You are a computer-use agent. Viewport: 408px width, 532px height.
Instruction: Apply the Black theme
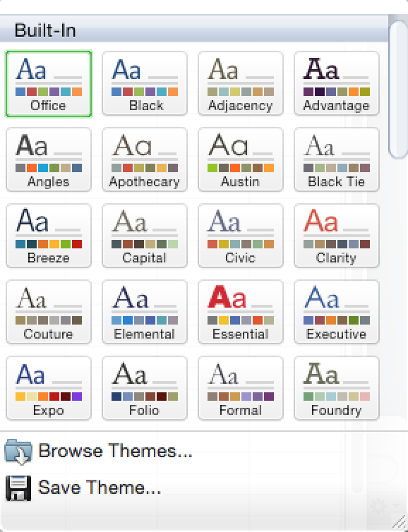(x=145, y=83)
